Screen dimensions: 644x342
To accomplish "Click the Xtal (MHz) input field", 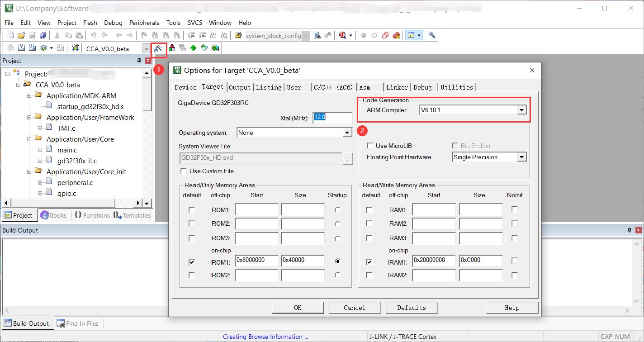I will pyautogui.click(x=332, y=118).
